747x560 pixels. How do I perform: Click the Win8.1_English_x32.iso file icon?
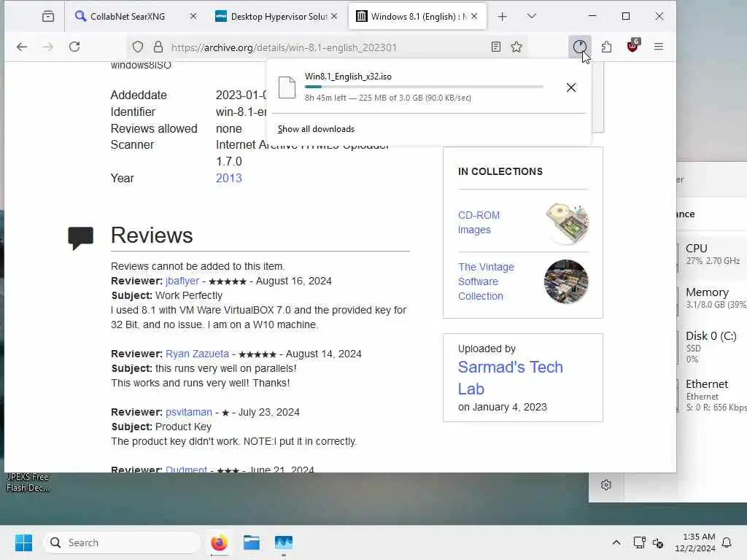pos(287,87)
